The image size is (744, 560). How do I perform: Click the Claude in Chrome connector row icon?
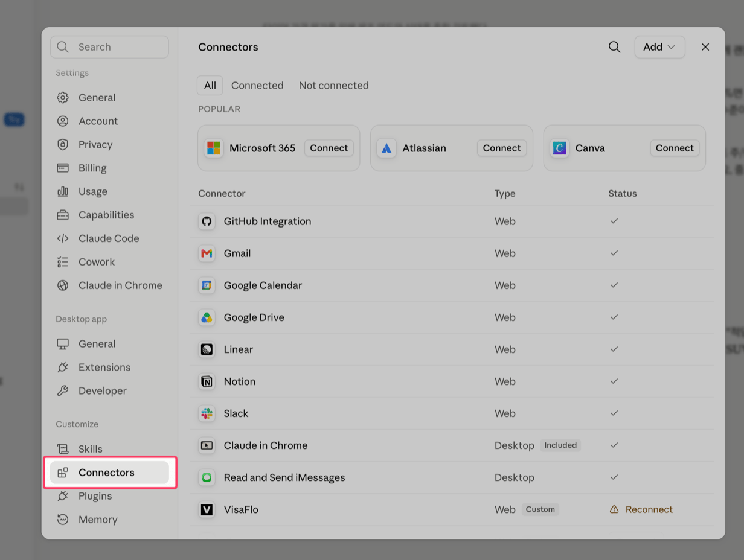point(207,445)
